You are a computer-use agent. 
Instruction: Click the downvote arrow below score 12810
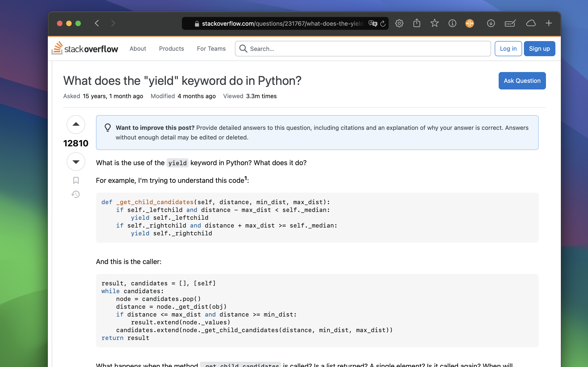[76, 162]
